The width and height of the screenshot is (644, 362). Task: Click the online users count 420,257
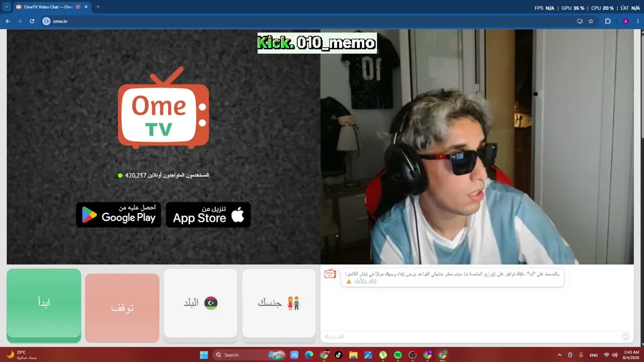click(135, 175)
